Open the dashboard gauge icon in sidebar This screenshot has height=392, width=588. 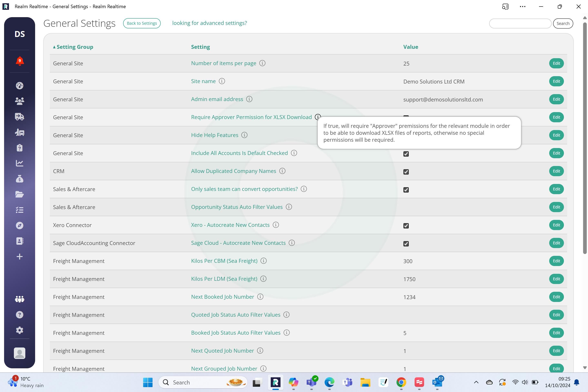[x=20, y=86]
